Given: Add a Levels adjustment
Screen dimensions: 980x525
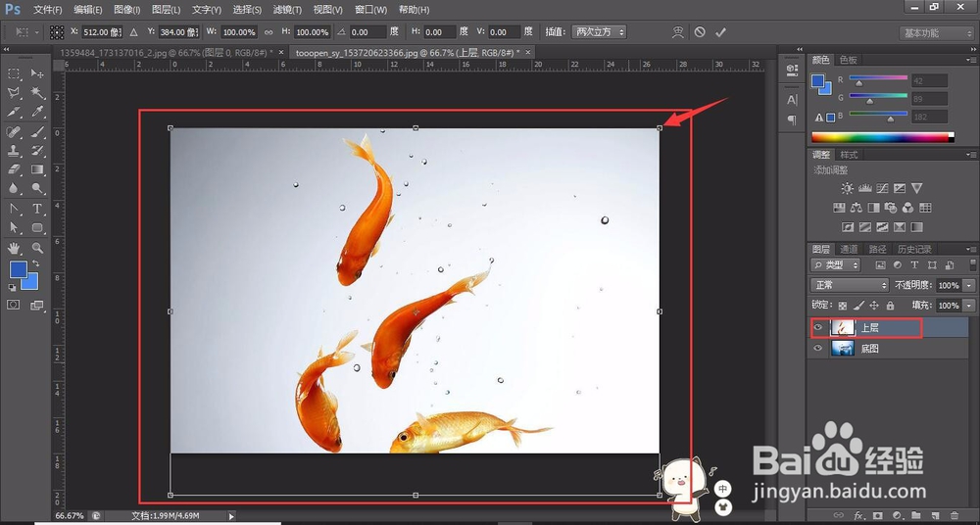Looking at the screenshot, I should point(865,188).
